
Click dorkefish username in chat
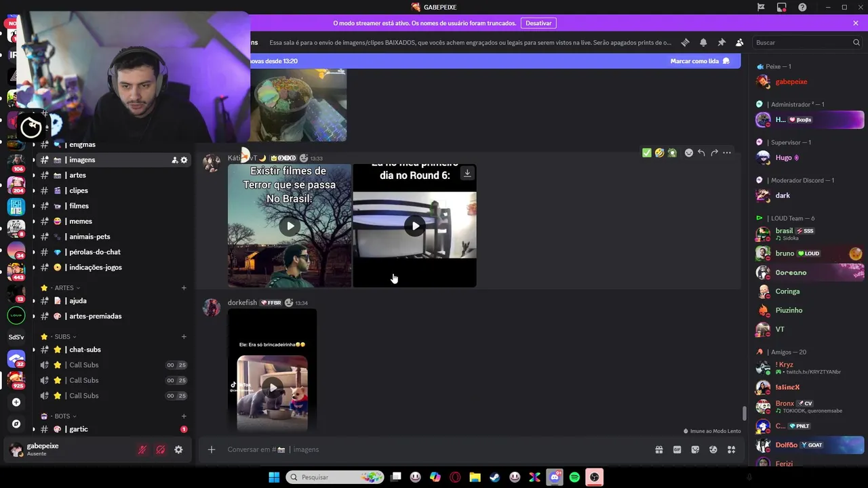[x=242, y=303]
